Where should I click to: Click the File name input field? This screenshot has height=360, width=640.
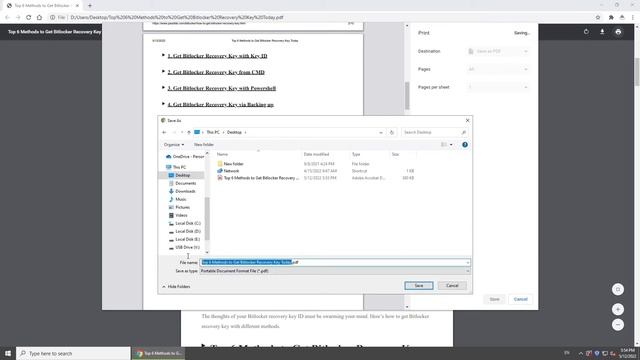coord(335,262)
